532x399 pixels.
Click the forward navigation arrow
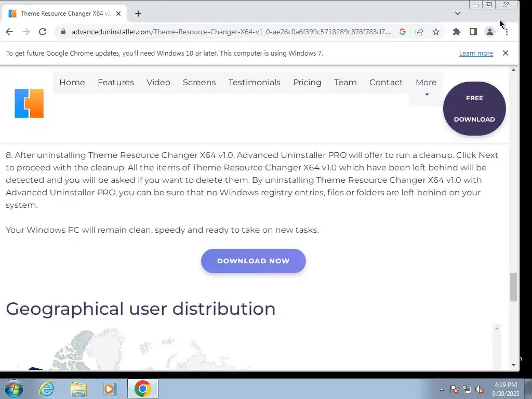[26, 32]
